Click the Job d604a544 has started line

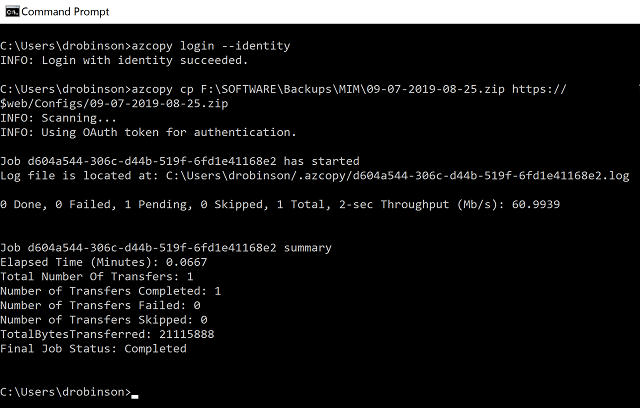(x=180, y=161)
